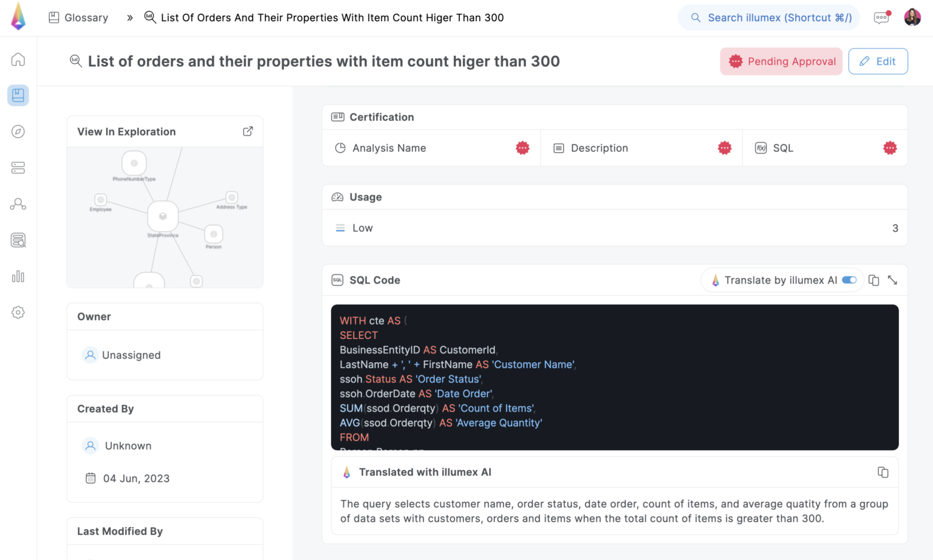Click the certification badge next to SQL
The width and height of the screenshot is (933, 560).
(x=890, y=148)
